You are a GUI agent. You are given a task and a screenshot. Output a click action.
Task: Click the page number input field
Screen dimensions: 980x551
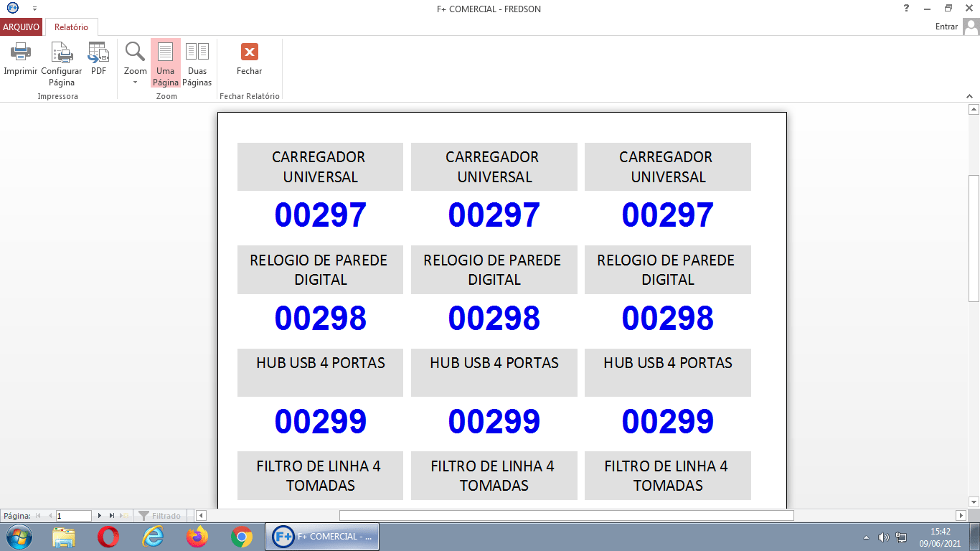coord(73,516)
